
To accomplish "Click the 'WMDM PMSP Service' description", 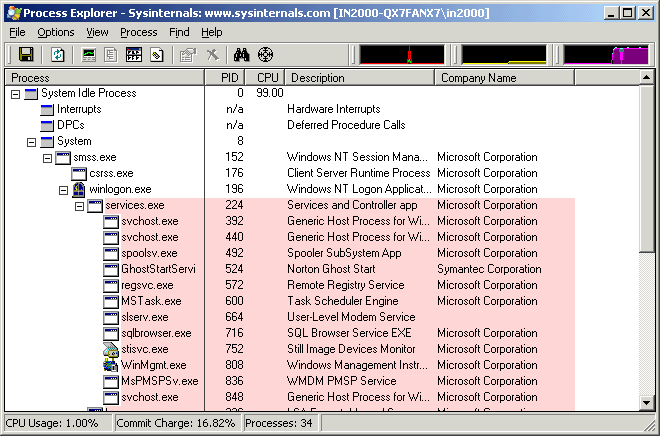I will (342, 381).
